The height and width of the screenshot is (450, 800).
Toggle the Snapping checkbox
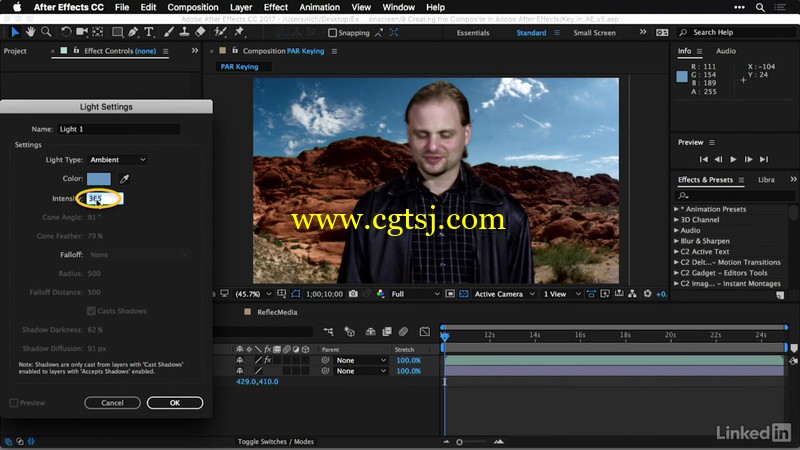(333, 33)
